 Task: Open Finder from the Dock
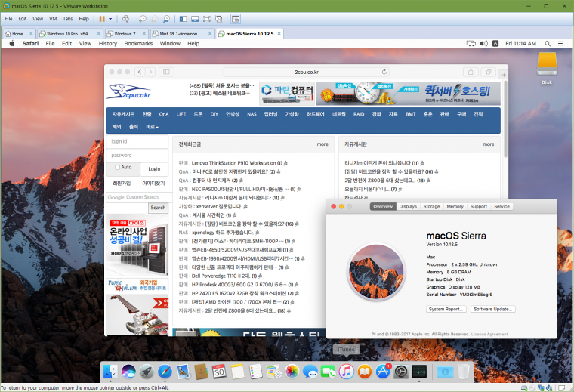110,372
